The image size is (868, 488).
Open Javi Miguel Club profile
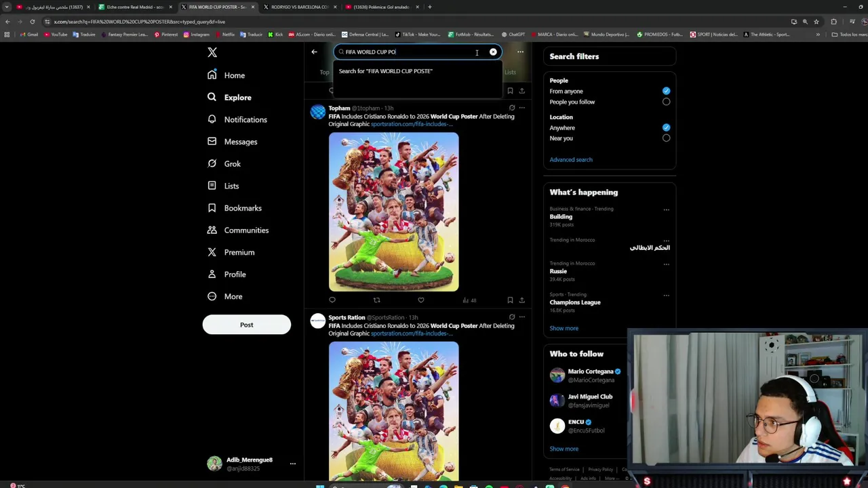point(590,396)
